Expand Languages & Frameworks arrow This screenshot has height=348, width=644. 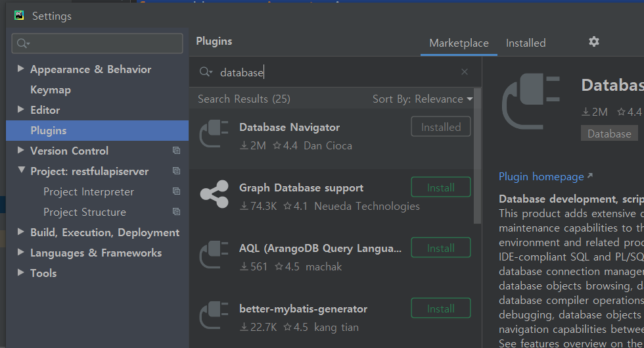coord(20,252)
